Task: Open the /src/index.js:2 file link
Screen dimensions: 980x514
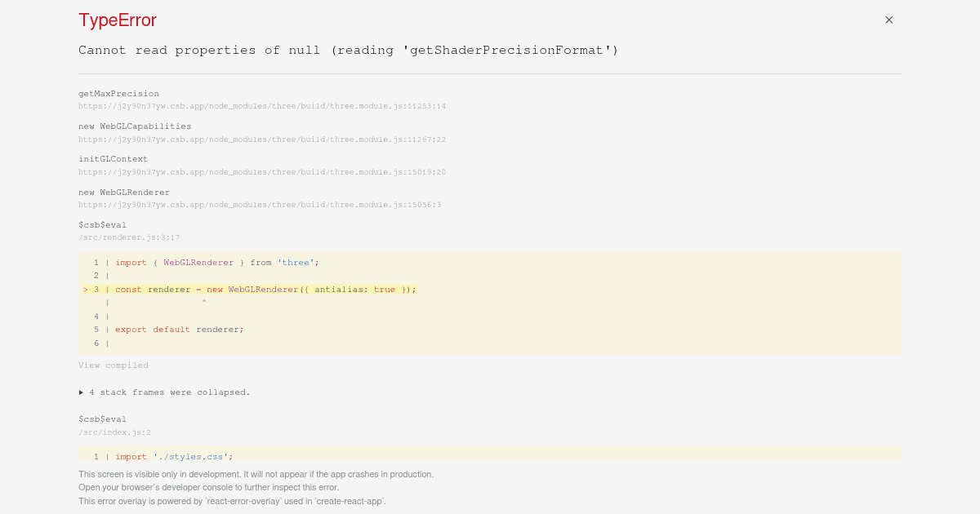Action: 114,432
